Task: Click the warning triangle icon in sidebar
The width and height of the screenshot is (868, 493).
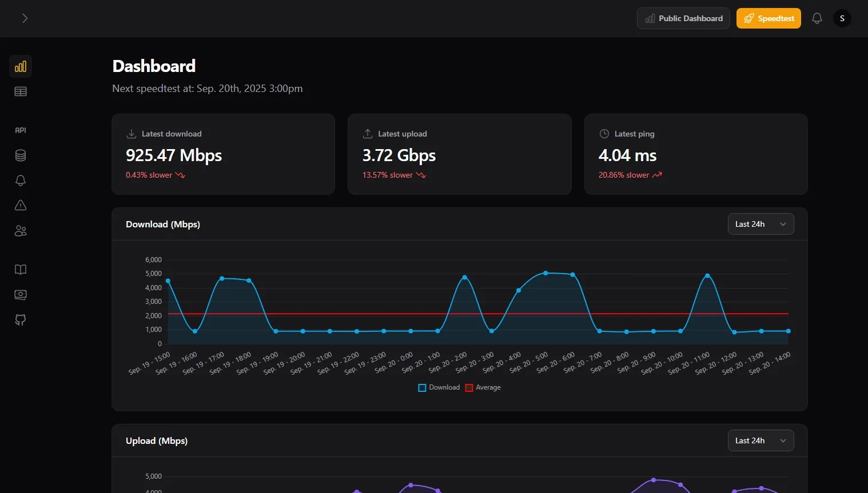Action: tap(21, 206)
